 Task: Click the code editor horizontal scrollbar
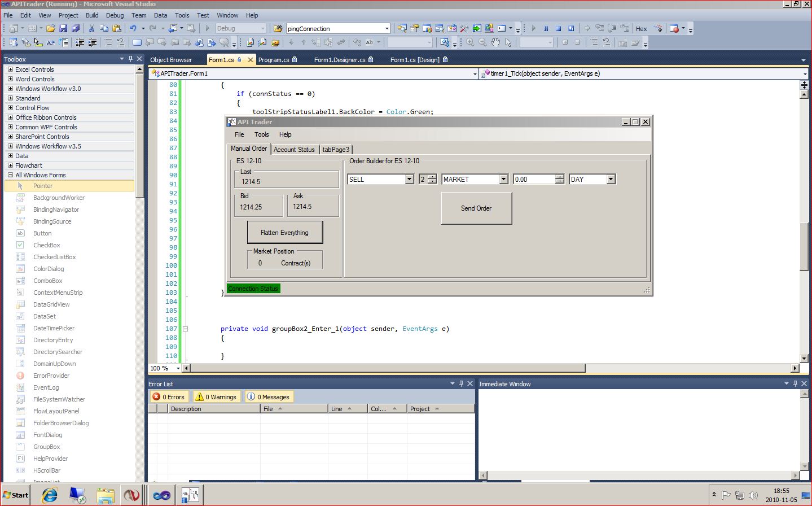click(387, 368)
